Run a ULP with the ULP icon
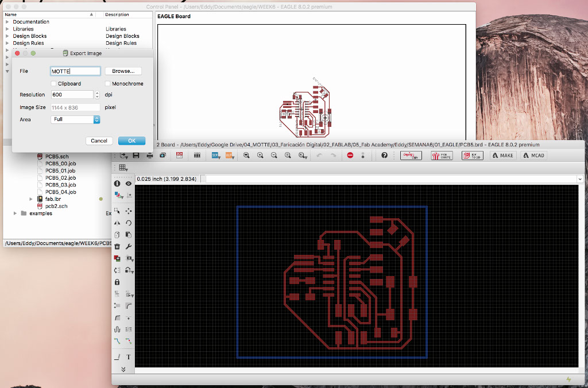588x388 pixels. coord(229,155)
